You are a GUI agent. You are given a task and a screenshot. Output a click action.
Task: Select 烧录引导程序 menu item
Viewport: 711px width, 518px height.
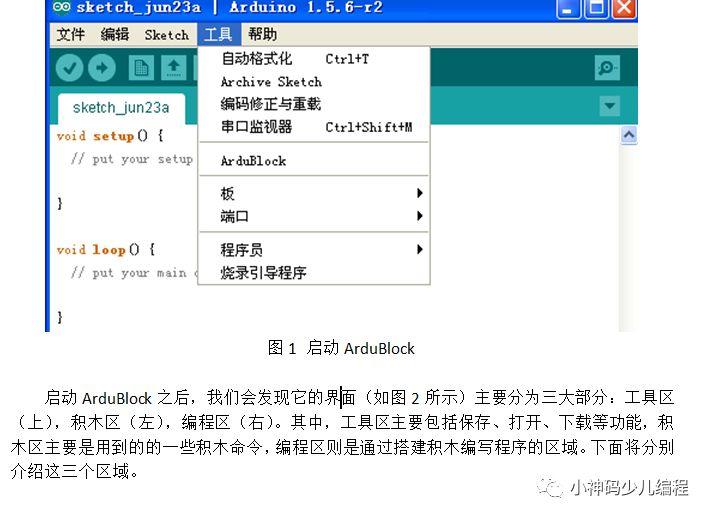click(x=314, y=273)
